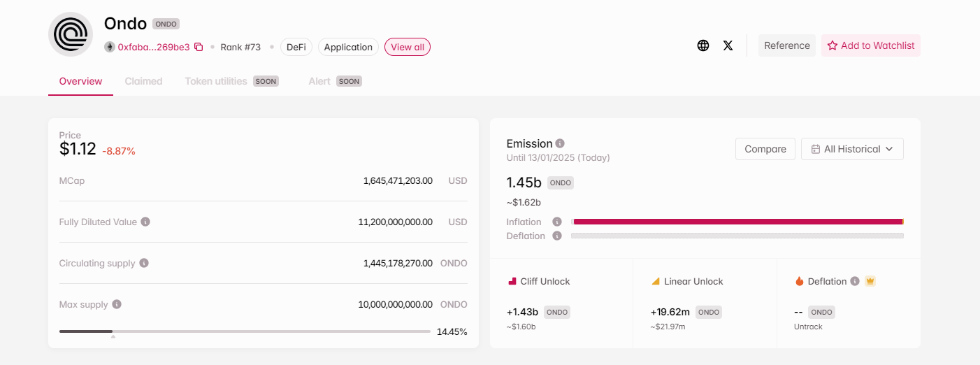Click the ~$21.97m Linear Unlock value
The image size is (980, 365).
click(x=668, y=327)
